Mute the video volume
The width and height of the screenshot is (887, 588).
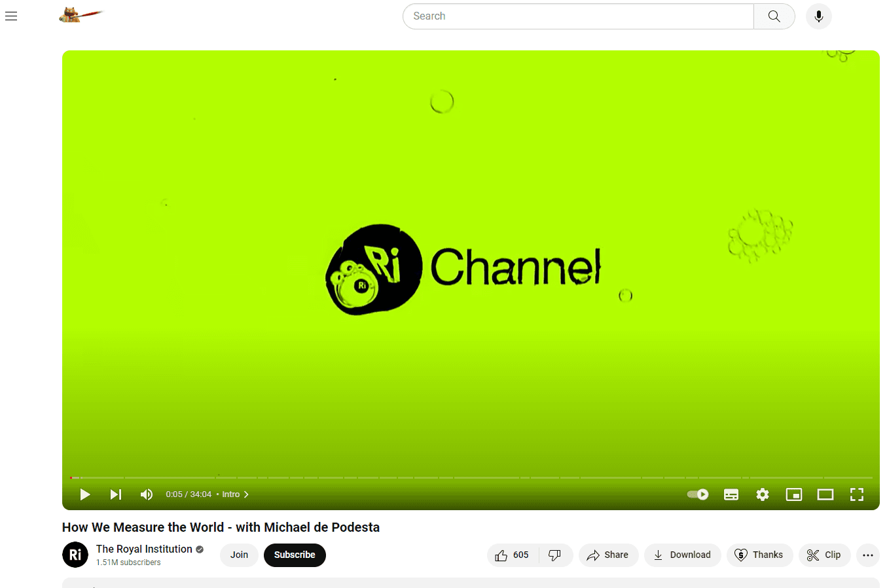[x=147, y=494]
